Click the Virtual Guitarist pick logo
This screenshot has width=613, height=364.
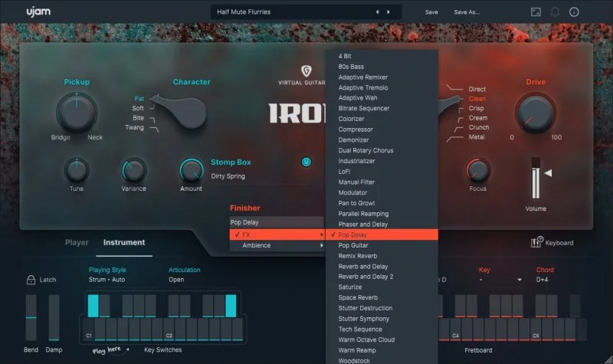click(x=306, y=71)
